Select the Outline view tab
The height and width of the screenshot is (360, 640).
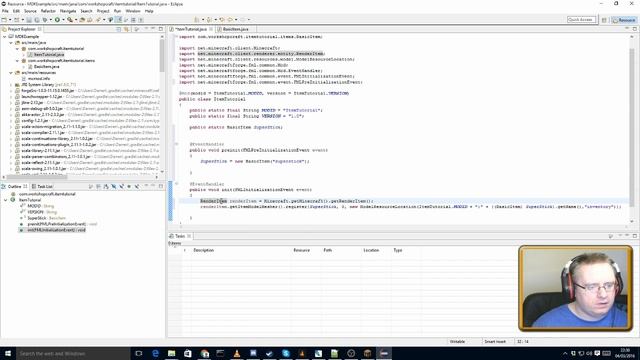14,186
